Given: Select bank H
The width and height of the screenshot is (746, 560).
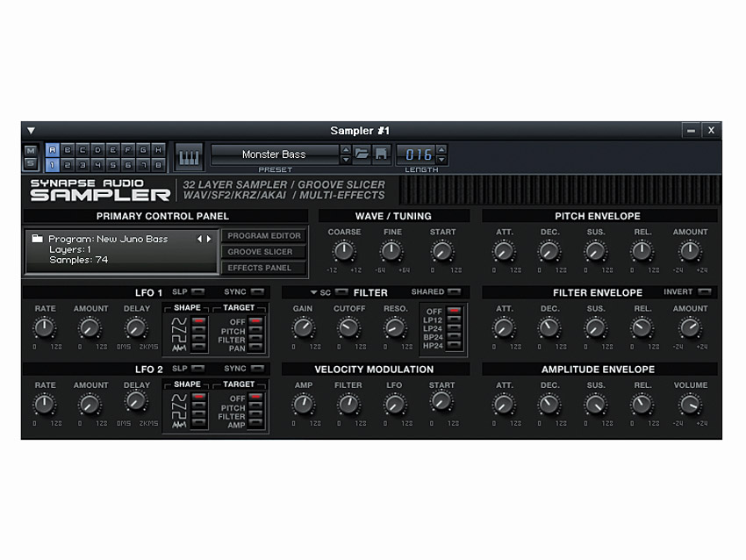Looking at the screenshot, I should click(x=159, y=150).
